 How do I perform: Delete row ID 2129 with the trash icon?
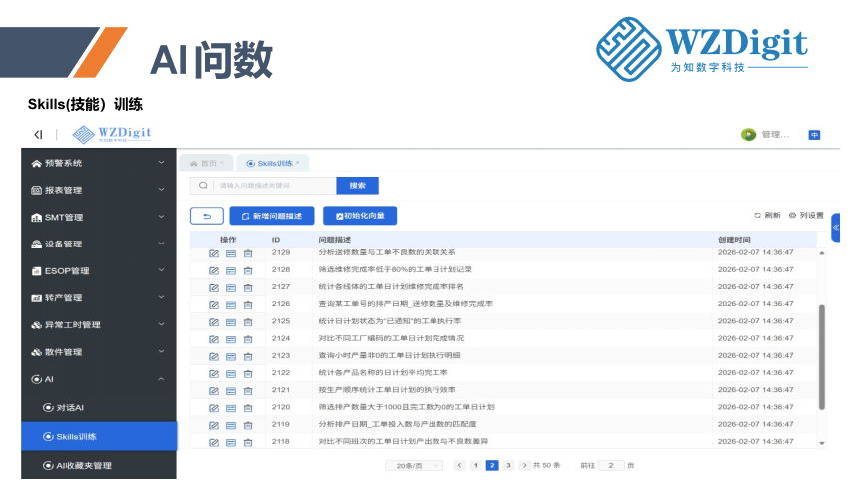pos(248,253)
